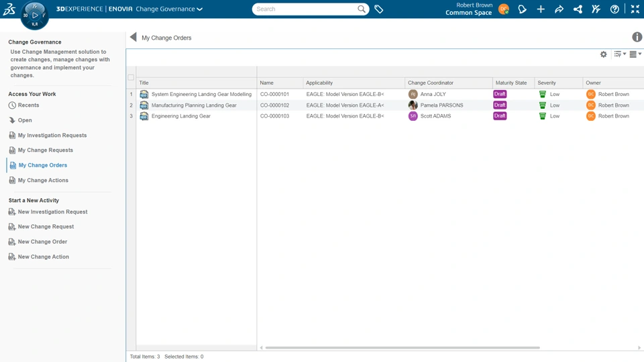
Task: Open table settings gear icon
Action: [x=603, y=54]
